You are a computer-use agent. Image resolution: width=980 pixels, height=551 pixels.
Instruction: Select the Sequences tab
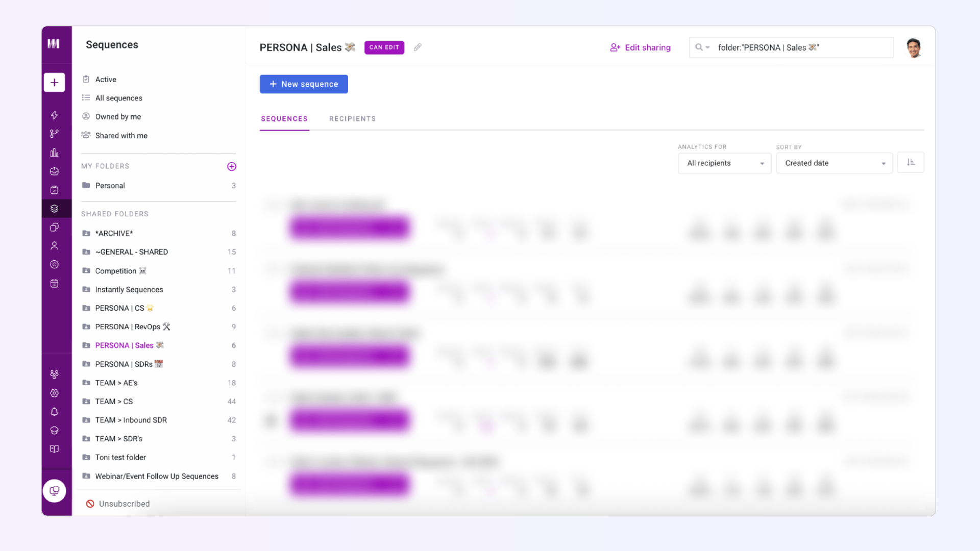coord(284,119)
